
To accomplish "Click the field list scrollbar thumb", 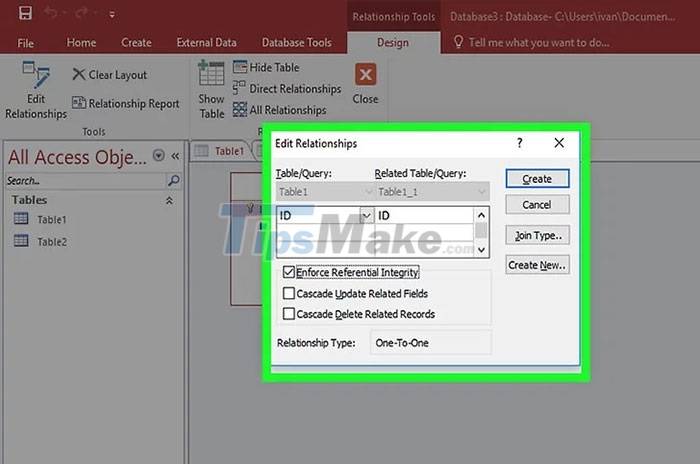I will [481, 230].
